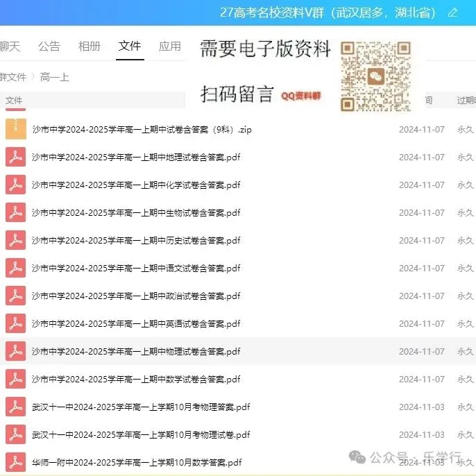Click PDF icon of 武汉十一中 物理试卷
Viewport: 476px width, 476px height.
[15, 434]
